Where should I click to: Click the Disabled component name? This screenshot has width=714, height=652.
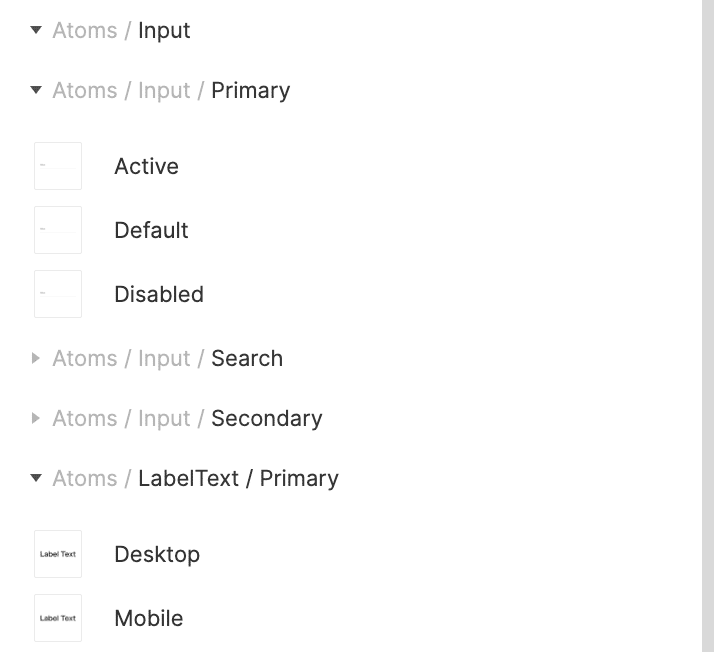tap(159, 294)
